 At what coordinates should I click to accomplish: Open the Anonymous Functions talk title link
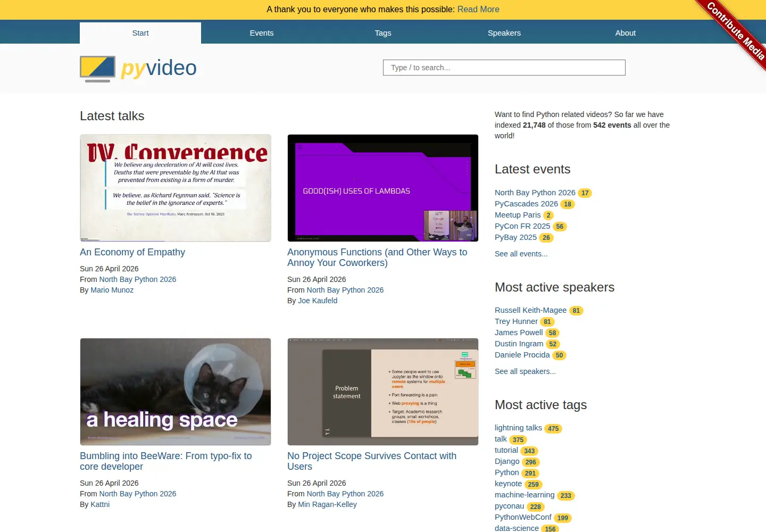click(377, 257)
